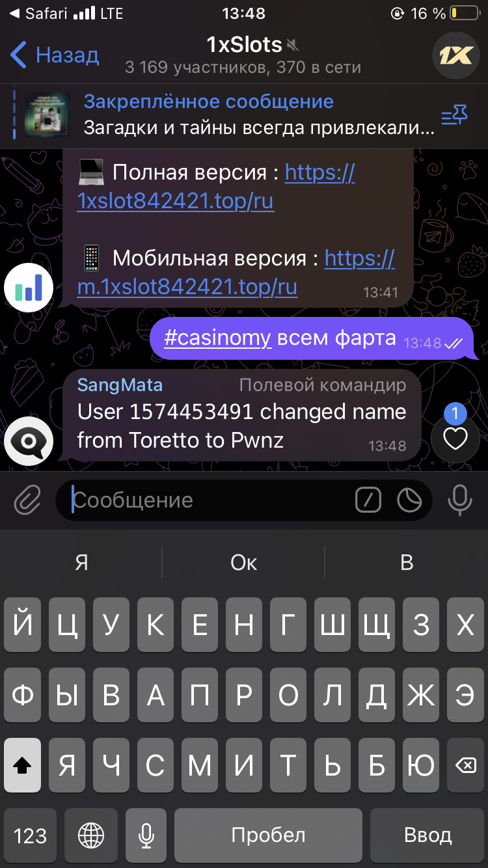
Task: Open the sticker panel icon
Action: [409, 500]
